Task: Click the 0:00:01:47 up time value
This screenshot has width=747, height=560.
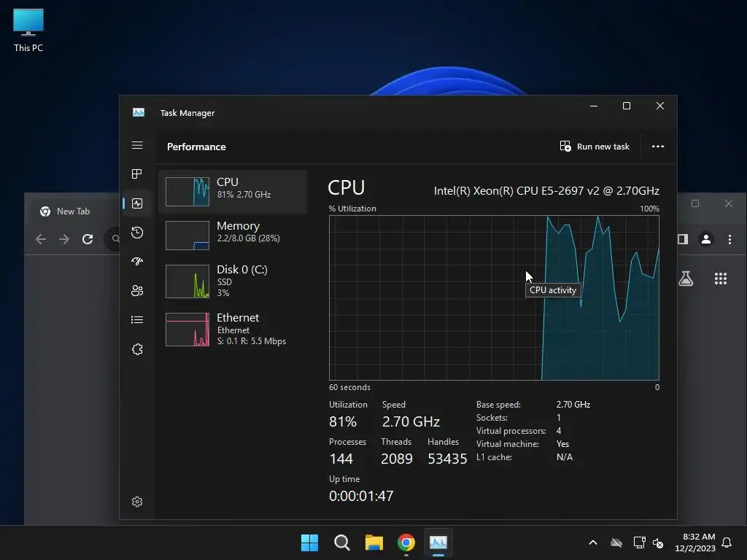Action: tap(361, 496)
